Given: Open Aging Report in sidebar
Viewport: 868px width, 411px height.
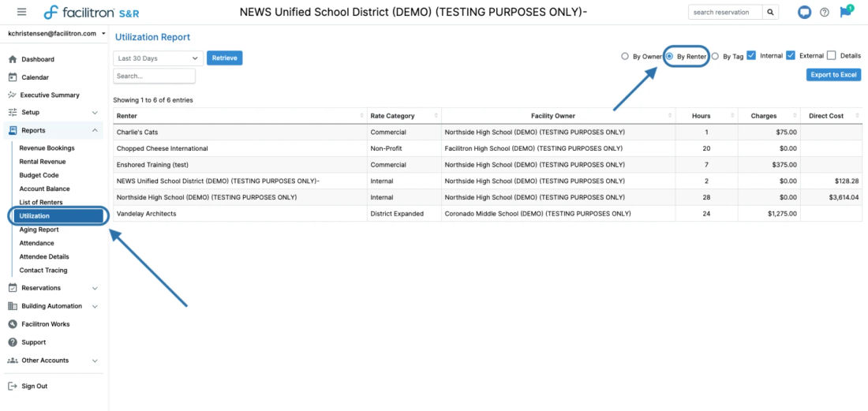Looking at the screenshot, I should click(39, 230).
